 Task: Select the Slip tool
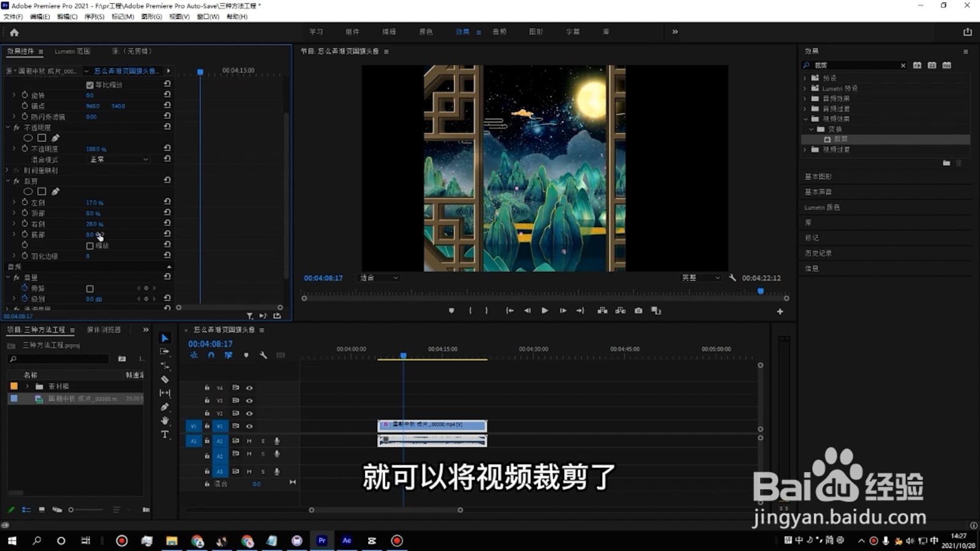click(x=165, y=393)
